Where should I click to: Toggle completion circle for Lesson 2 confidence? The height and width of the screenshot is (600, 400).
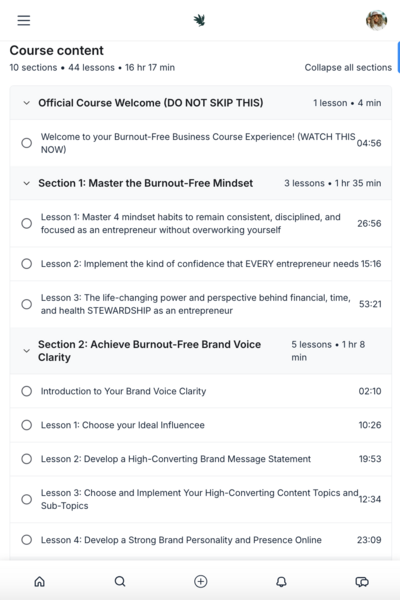tap(26, 264)
